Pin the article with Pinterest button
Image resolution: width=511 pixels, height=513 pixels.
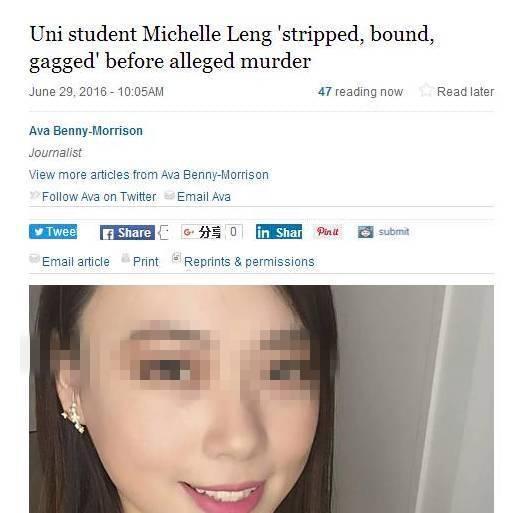(x=328, y=231)
